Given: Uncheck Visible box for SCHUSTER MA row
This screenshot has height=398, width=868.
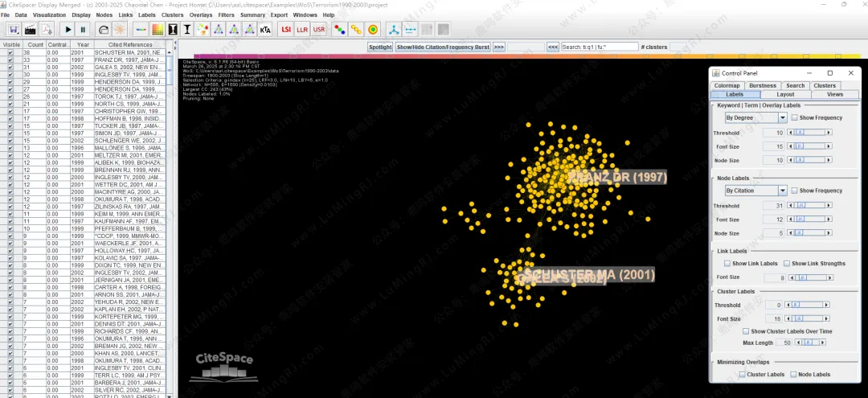Looking at the screenshot, I should 10,51.
